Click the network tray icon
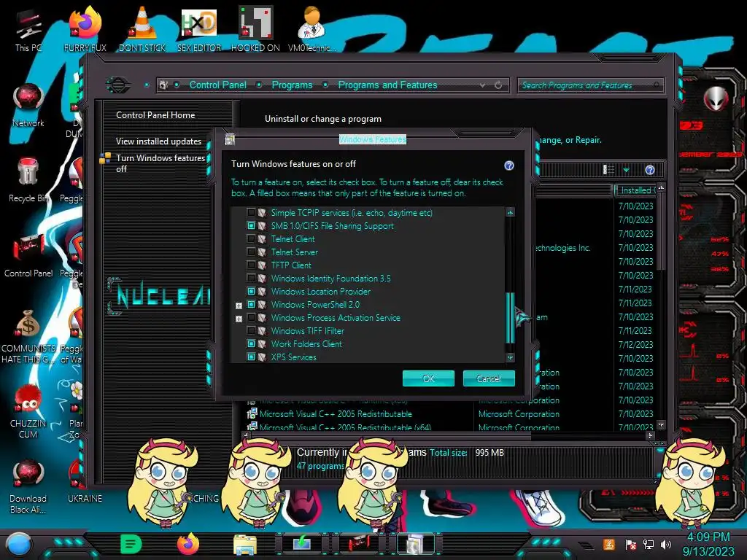Screen dimensions: 747x560 648,544
